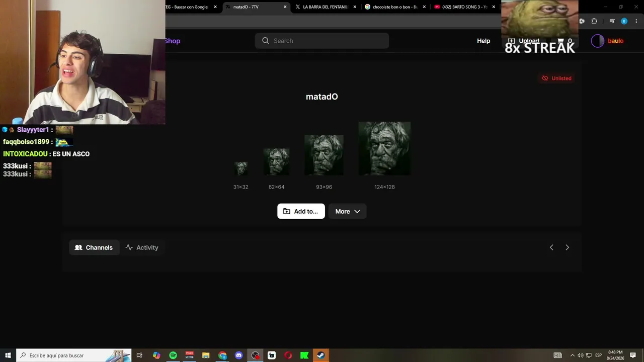Select the 124×128 emote preview

click(384, 148)
